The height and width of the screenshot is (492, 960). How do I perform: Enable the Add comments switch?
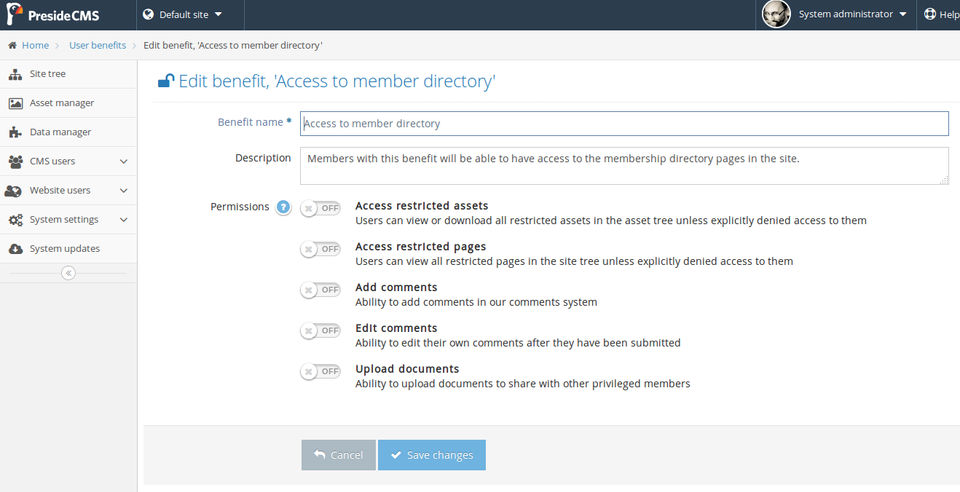coord(320,289)
